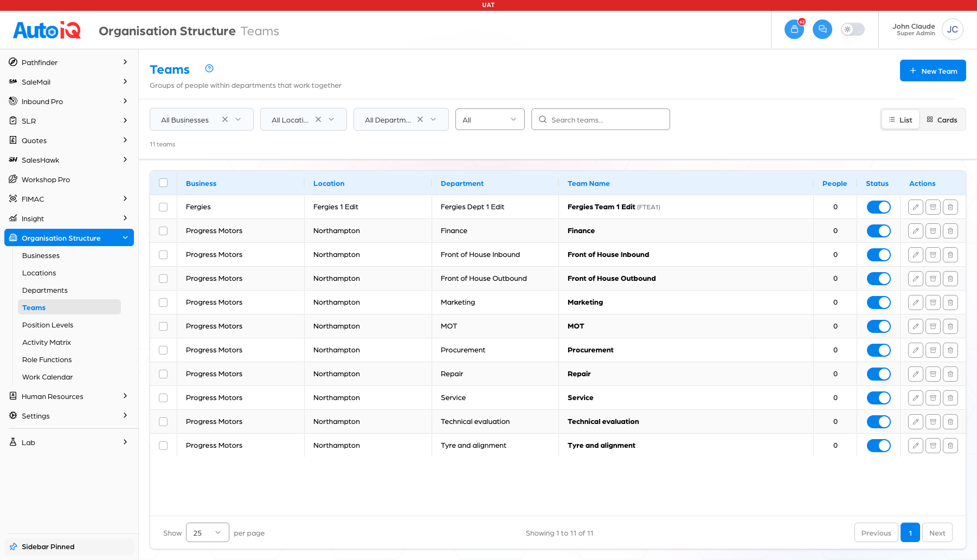The image size is (977, 560).
Task: Click the help question mark beside Teams
Action: pos(209,68)
